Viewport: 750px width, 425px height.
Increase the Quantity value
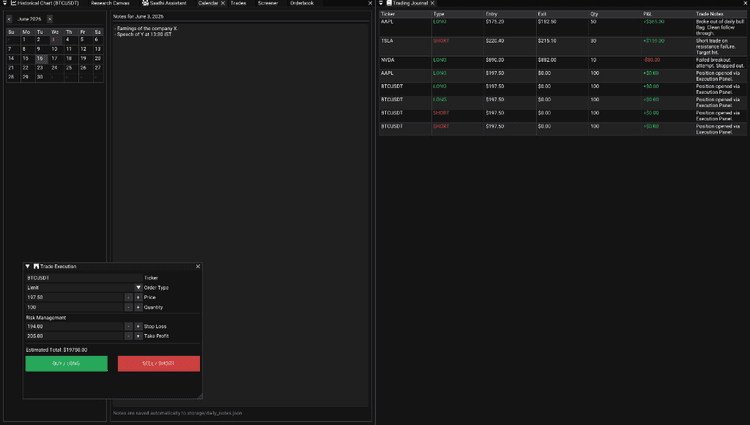point(138,307)
